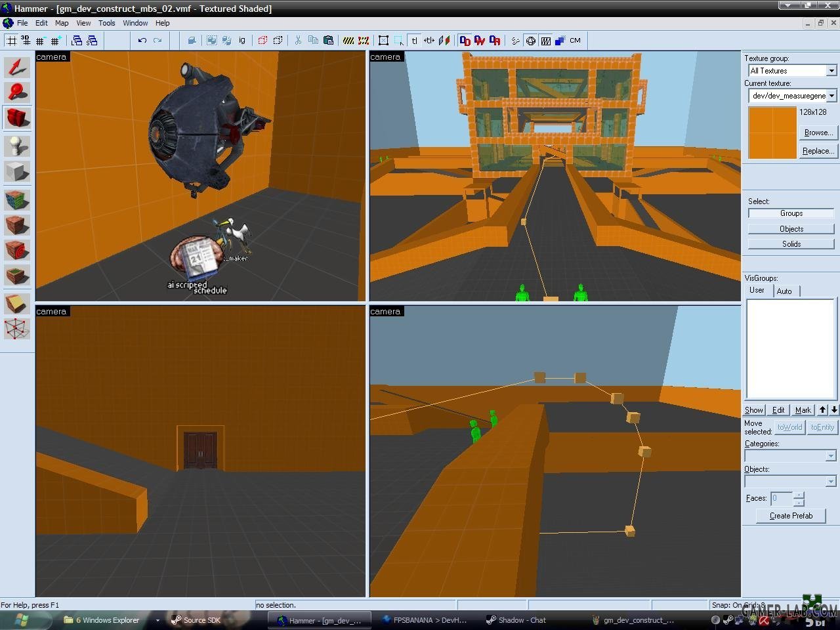Toggle the Select-by-Handles button
Viewport: 840px width, 630px height.
tap(383, 41)
